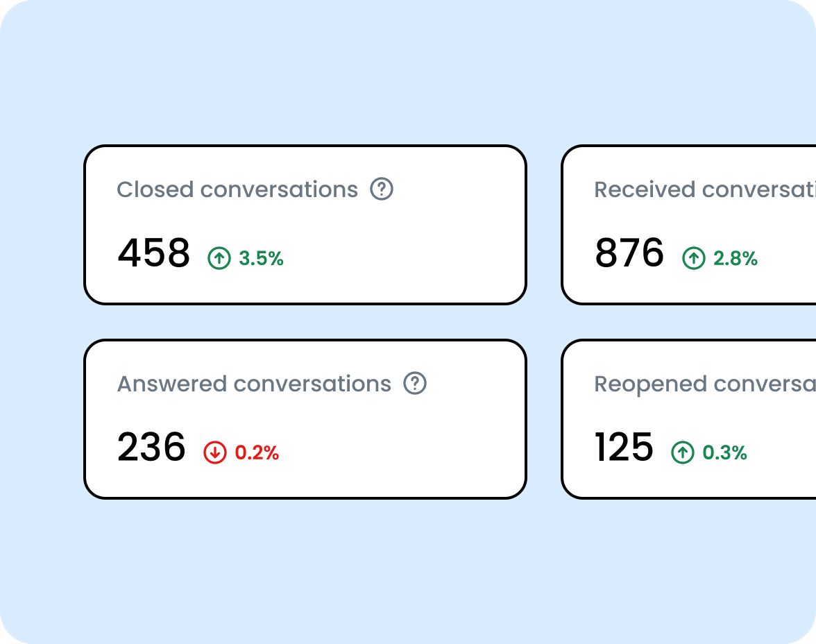Image resolution: width=816 pixels, height=644 pixels.
Task: Click green up-arrow icon beside 3.5%
Action: (x=219, y=257)
